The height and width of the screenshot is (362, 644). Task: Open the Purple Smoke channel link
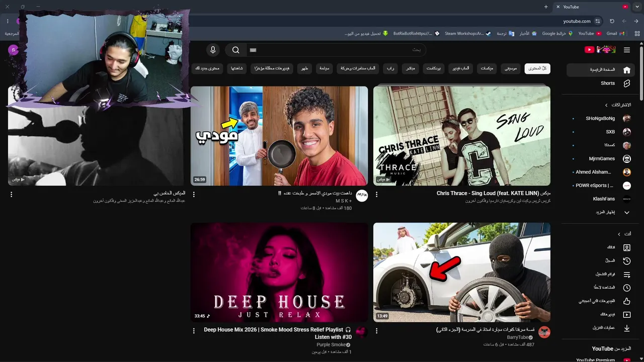(x=331, y=345)
